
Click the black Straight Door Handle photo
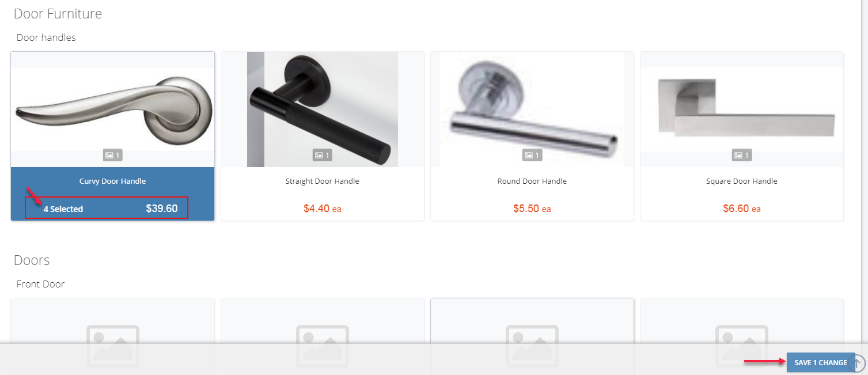click(x=322, y=109)
